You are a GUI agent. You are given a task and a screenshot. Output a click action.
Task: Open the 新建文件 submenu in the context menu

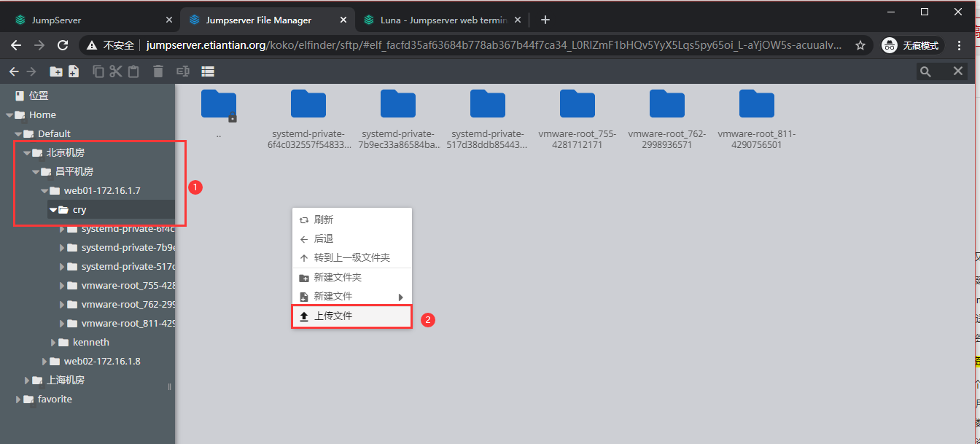click(x=352, y=296)
